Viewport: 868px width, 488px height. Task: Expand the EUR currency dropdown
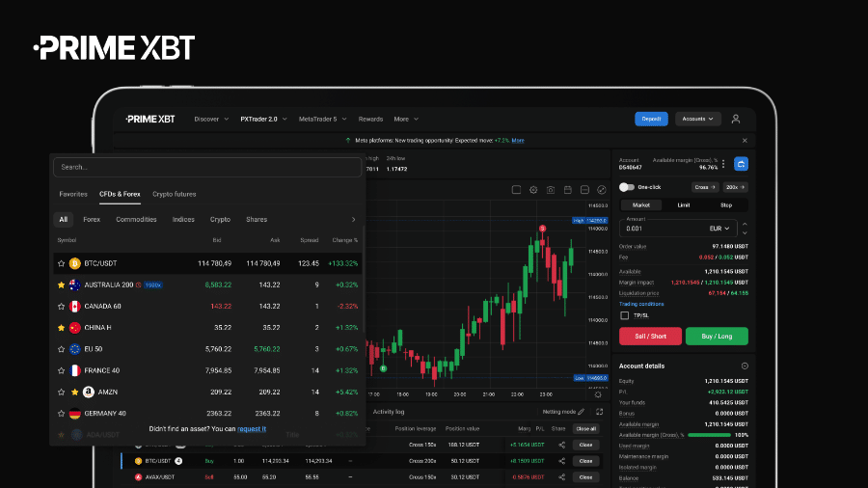[721, 229]
